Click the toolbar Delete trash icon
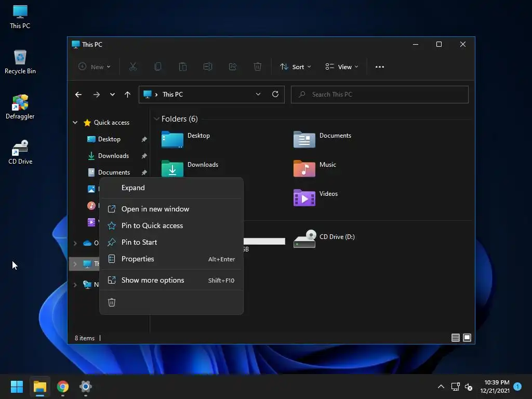The width and height of the screenshot is (532, 399). 258,67
